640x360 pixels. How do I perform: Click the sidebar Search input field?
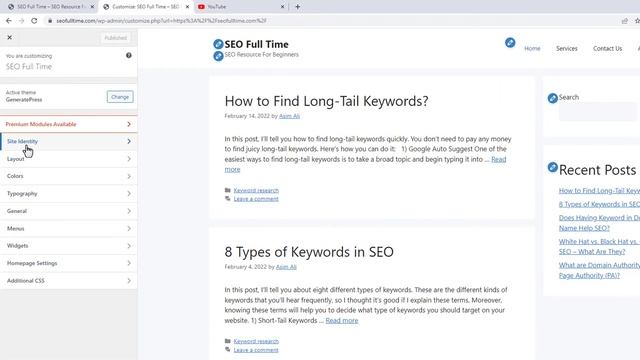pos(597,112)
